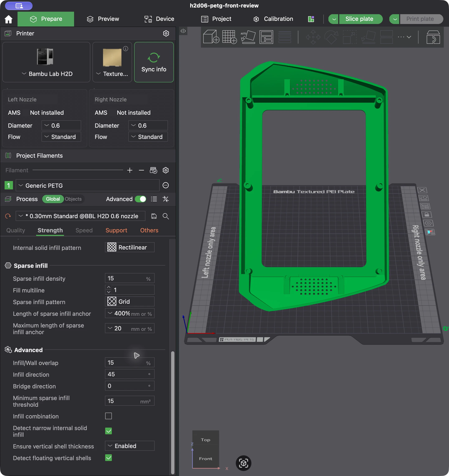The image size is (449, 476).
Task: Open the Support settings tab
Action: tap(116, 230)
